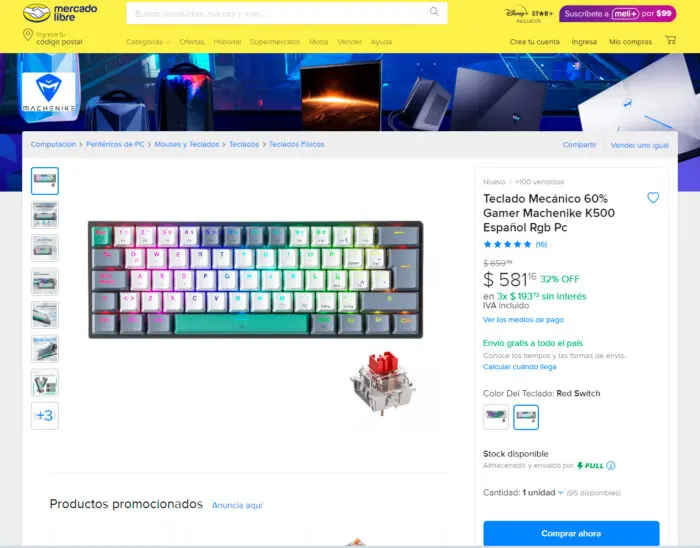Select the Red Switch variant swatch
The width and height of the screenshot is (700, 548).
[526, 417]
